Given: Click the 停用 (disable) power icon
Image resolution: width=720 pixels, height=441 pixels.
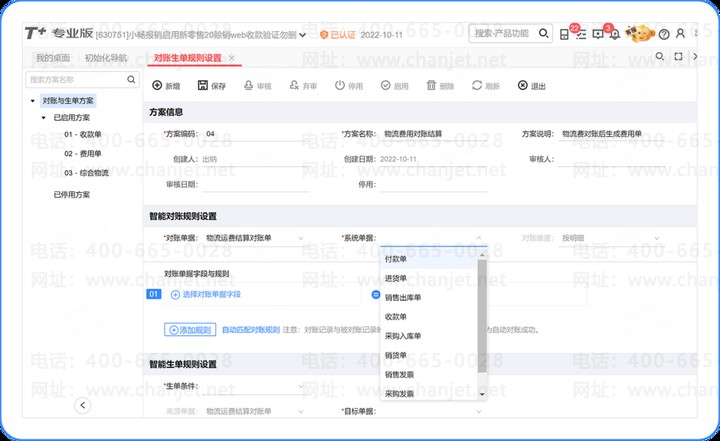Looking at the screenshot, I should 340,85.
